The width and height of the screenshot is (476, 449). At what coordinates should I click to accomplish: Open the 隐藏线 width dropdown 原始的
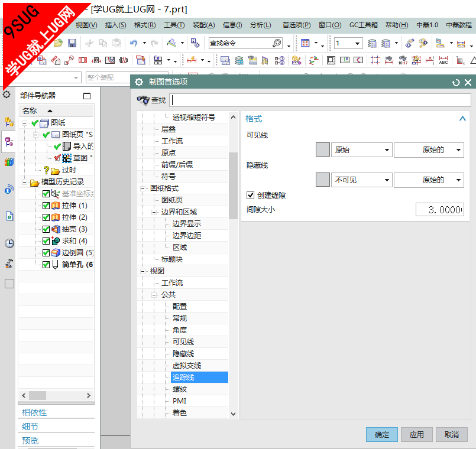[429, 180]
